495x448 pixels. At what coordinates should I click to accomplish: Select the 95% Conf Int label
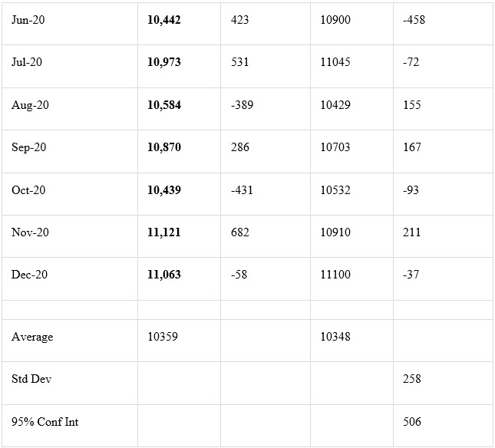tap(45, 422)
